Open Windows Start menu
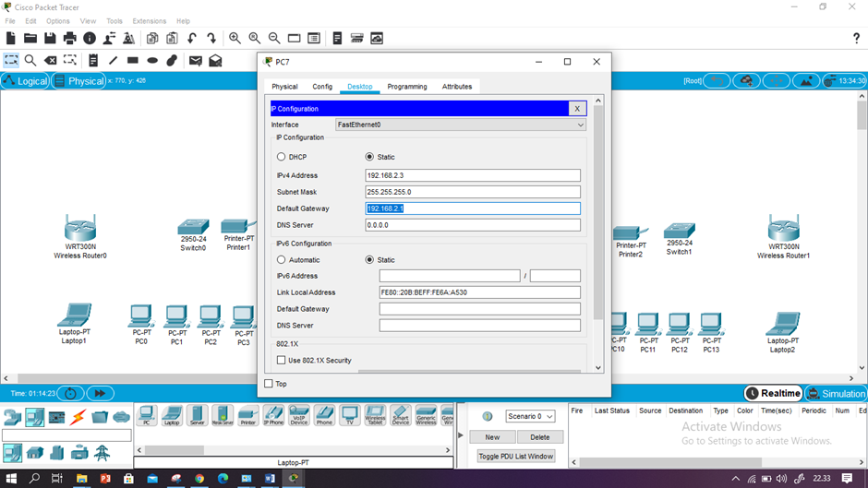 [x=10, y=478]
